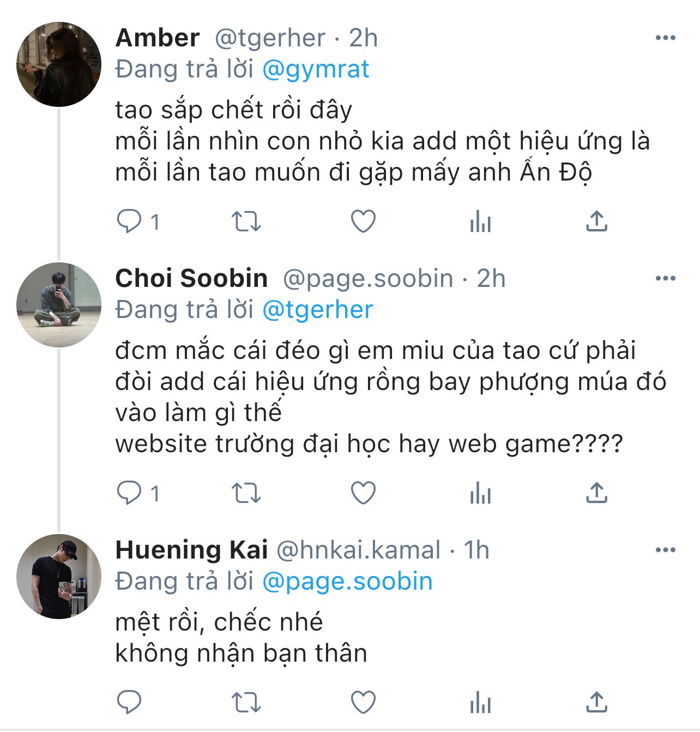Open more menu on Choi Soobin's tweet

tap(665, 278)
